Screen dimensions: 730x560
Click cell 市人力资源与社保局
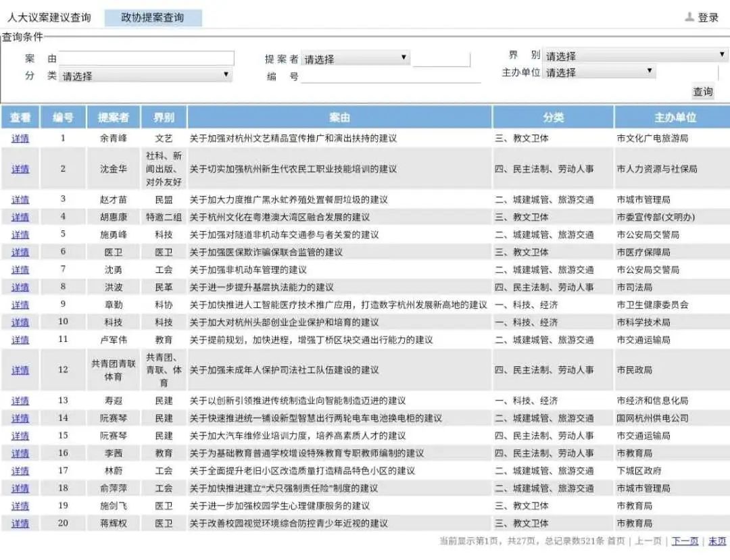(x=657, y=169)
